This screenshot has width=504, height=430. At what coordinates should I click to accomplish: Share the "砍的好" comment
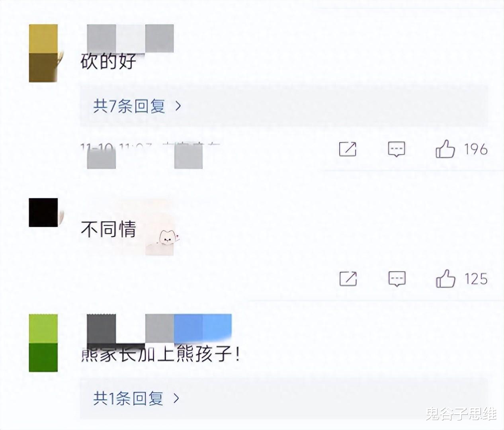click(x=348, y=149)
